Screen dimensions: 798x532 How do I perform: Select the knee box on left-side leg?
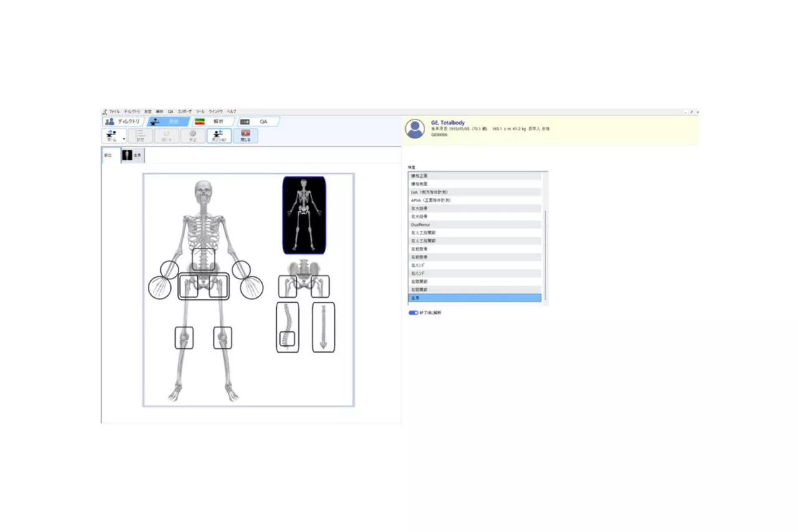click(184, 338)
